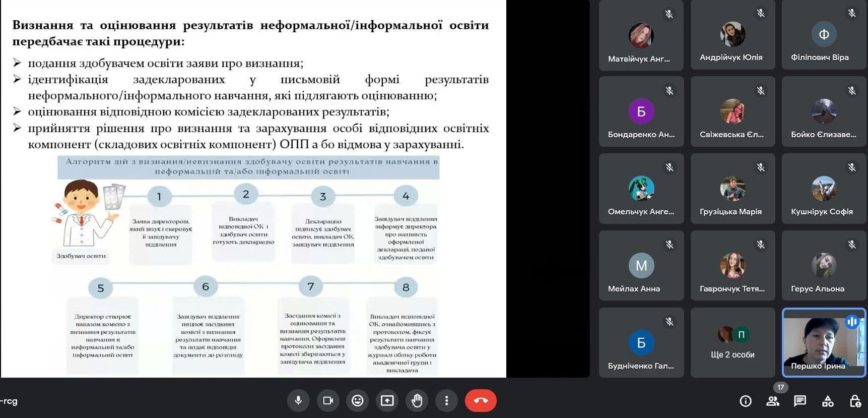Select Філіпович Віра avatar with letter Ф
This screenshot has width=868, height=418.
tap(824, 34)
